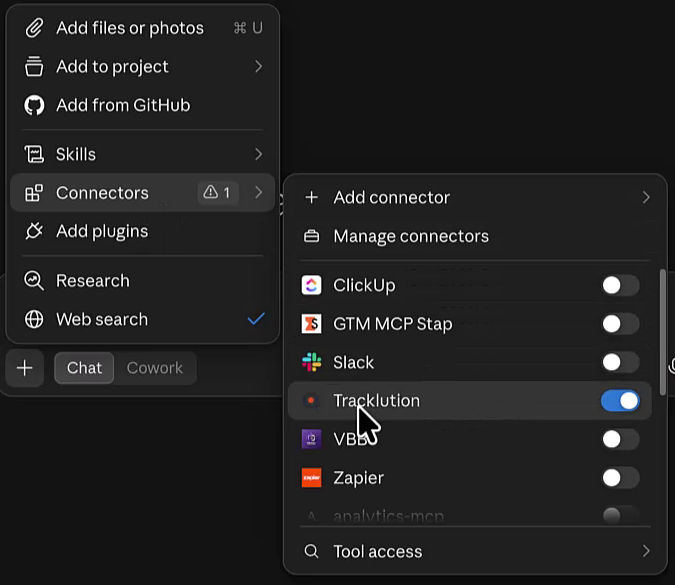Image resolution: width=675 pixels, height=585 pixels.
Task: Open Tool access settings
Action: [475, 551]
